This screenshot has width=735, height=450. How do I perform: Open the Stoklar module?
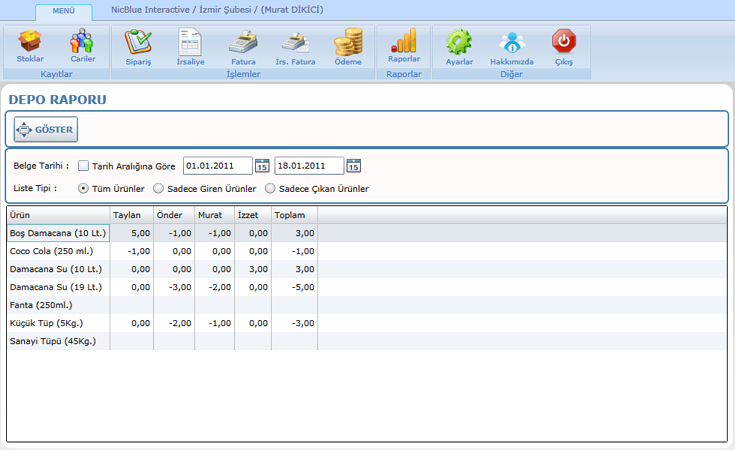coord(30,45)
